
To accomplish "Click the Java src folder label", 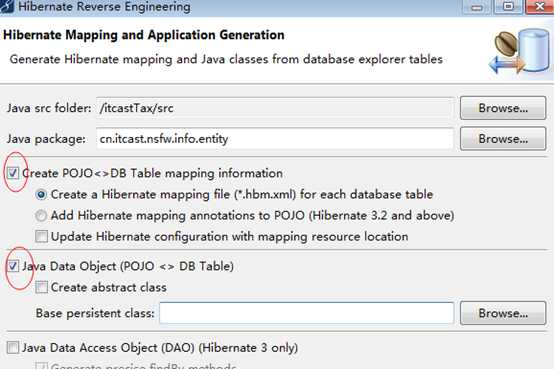I will [49, 108].
